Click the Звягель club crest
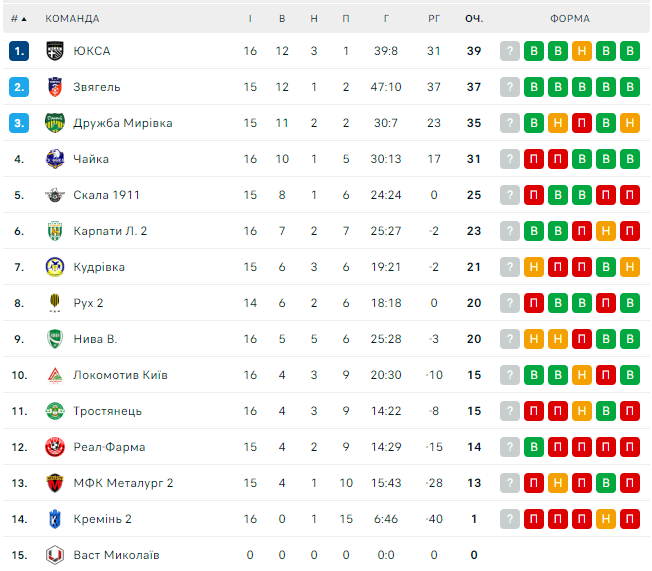This screenshot has height=571, width=652. point(55,87)
